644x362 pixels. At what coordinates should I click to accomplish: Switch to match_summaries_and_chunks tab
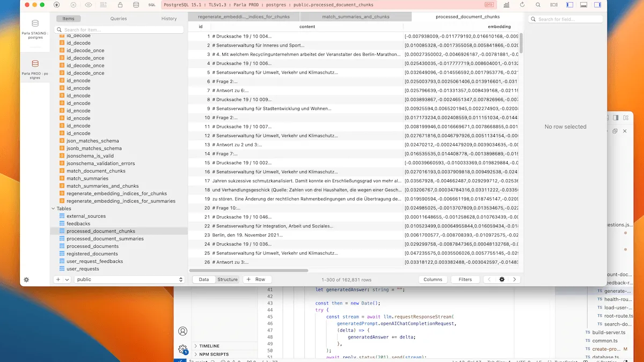click(355, 17)
